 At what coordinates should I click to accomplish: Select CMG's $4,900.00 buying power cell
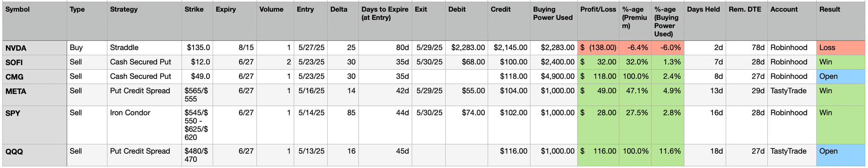click(x=554, y=77)
